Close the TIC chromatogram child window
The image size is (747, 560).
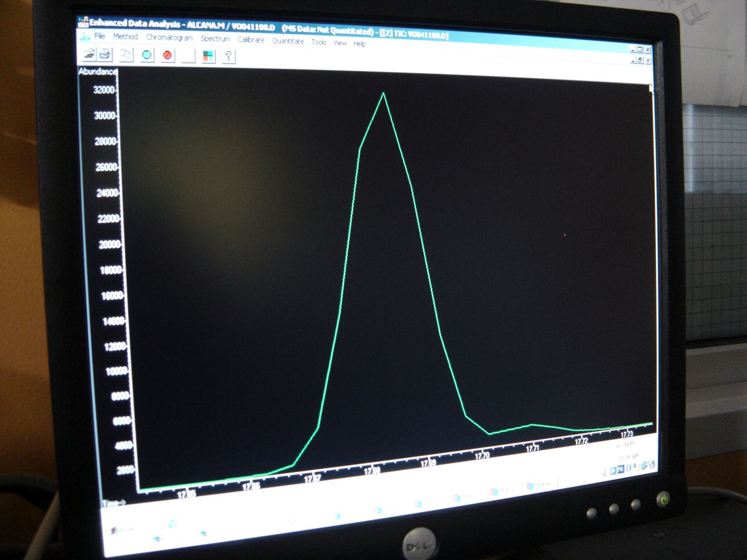[x=648, y=61]
